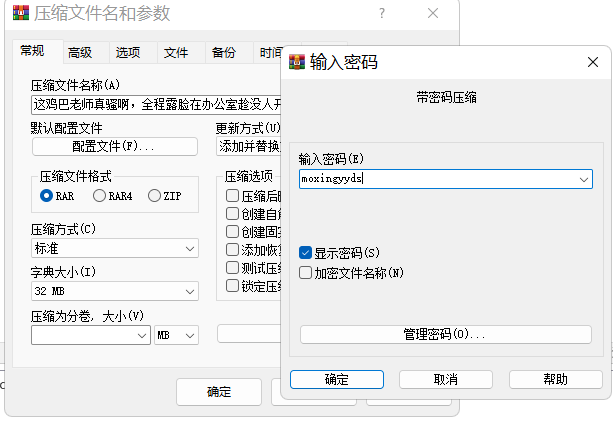The image size is (613, 432).
Task: Expand the password history dropdown arrow
Action: coord(584,179)
